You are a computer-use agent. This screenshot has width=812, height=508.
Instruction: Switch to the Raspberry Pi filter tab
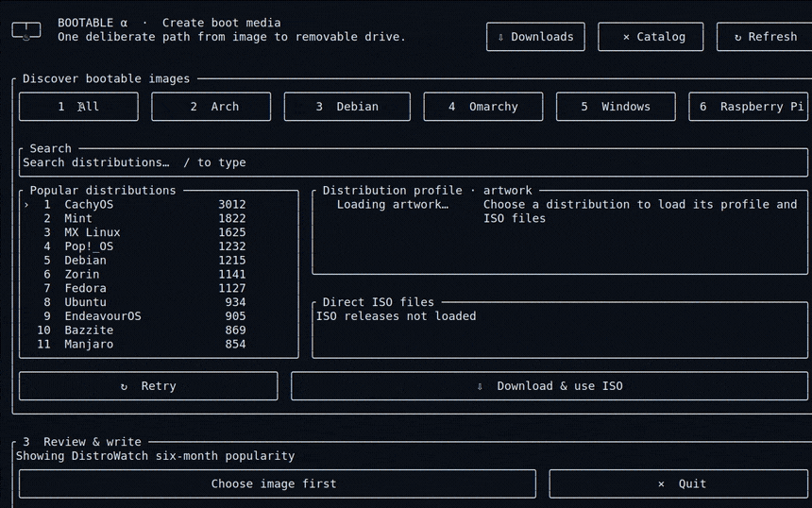pyautogui.click(x=749, y=107)
